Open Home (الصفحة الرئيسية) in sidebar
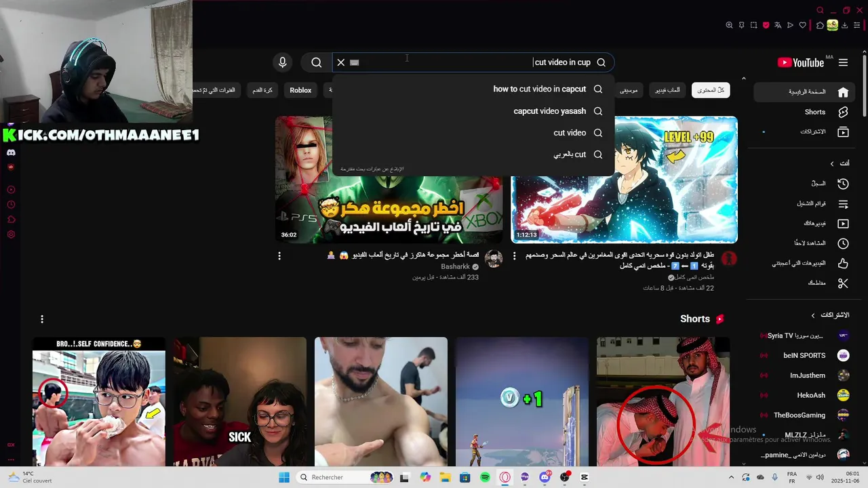The height and width of the screenshot is (488, 868). pyautogui.click(x=806, y=91)
